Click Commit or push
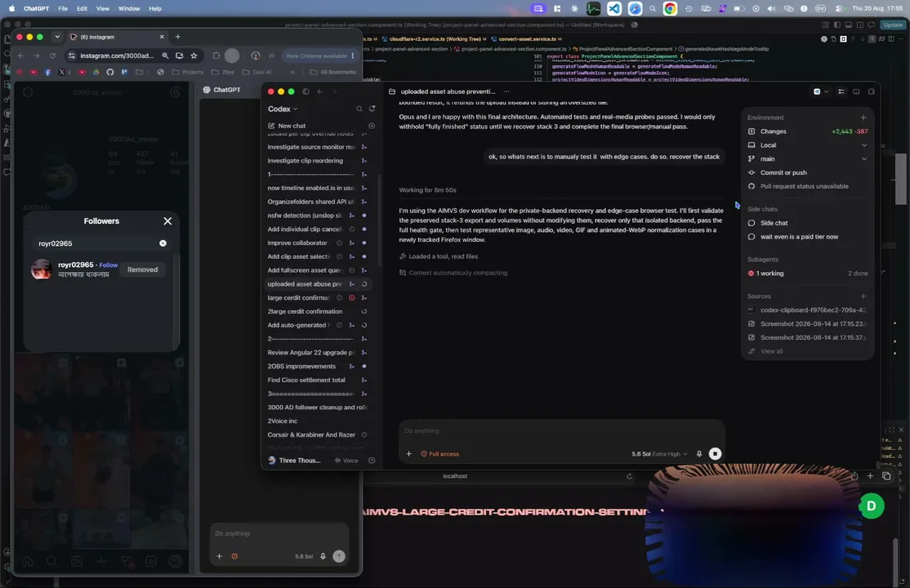910x588 pixels. (783, 172)
